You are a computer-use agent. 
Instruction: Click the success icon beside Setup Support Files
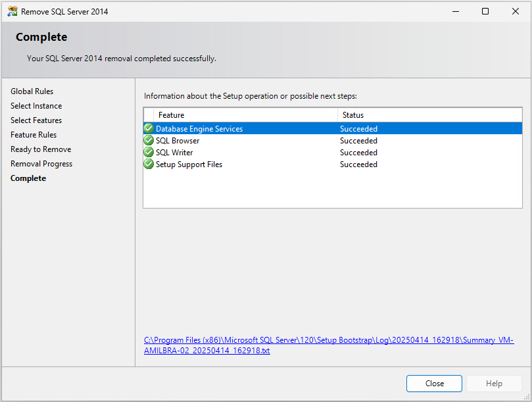pyautogui.click(x=149, y=164)
